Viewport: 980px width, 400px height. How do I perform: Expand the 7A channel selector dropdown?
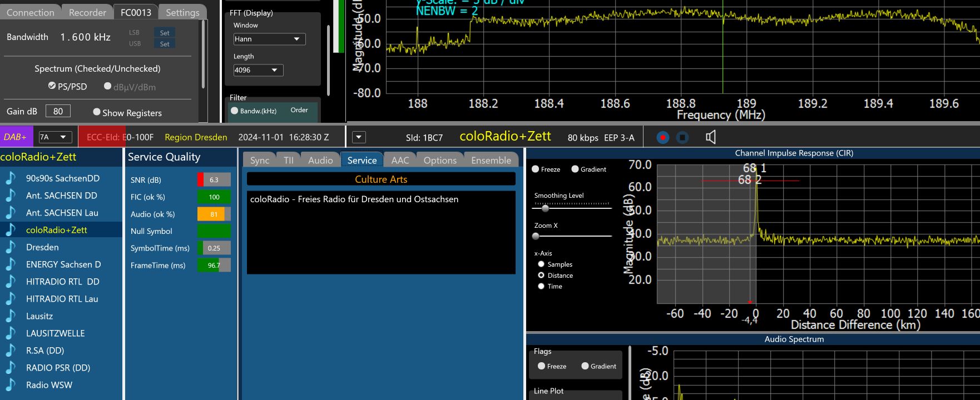(55, 137)
